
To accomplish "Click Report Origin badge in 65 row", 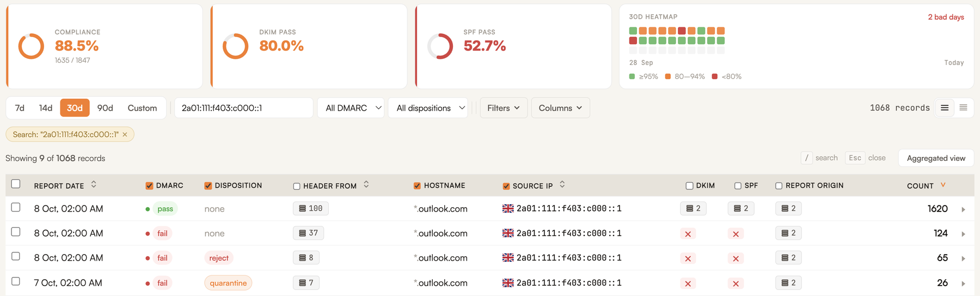I will click(788, 257).
